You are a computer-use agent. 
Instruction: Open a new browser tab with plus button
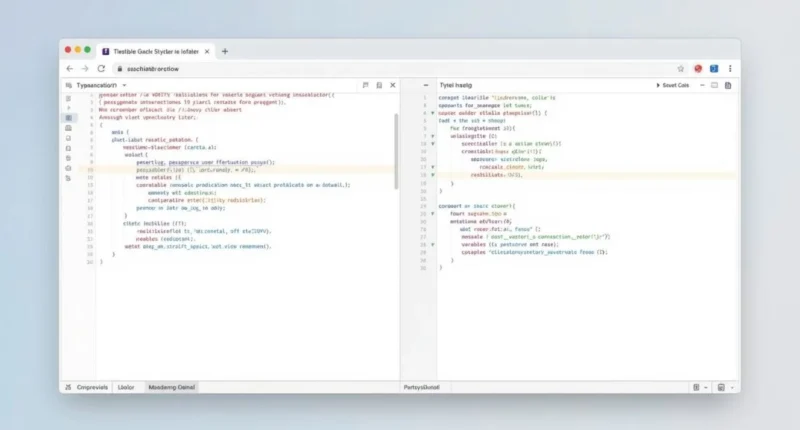coord(225,52)
